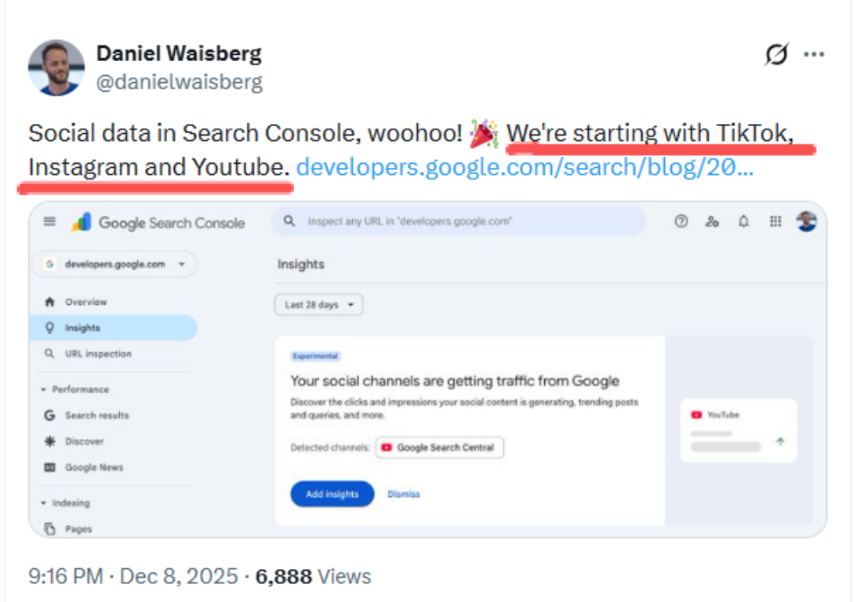Open the Last 28 days dropdown
868x602 pixels.
pos(318,305)
